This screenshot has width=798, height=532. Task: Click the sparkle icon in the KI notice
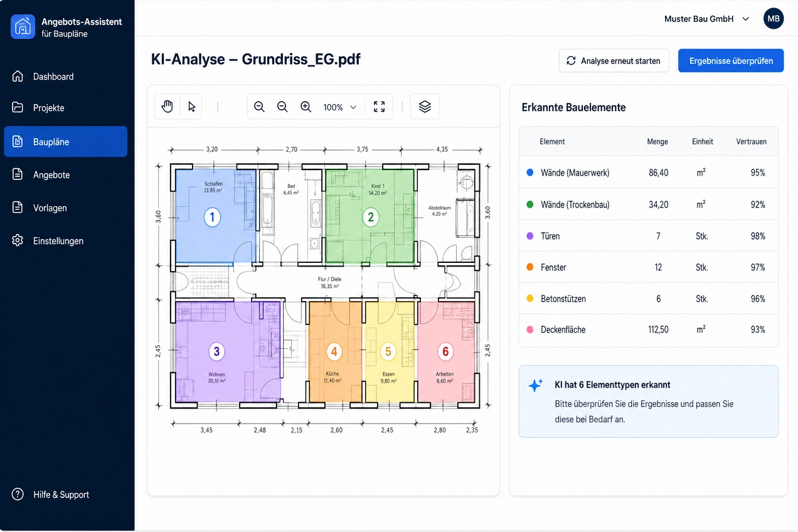[535, 385]
